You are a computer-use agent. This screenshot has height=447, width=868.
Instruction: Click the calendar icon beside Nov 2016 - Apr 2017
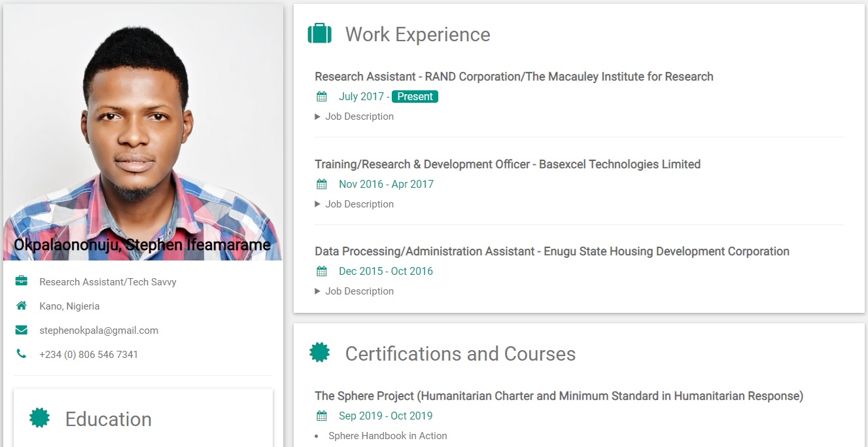(322, 185)
